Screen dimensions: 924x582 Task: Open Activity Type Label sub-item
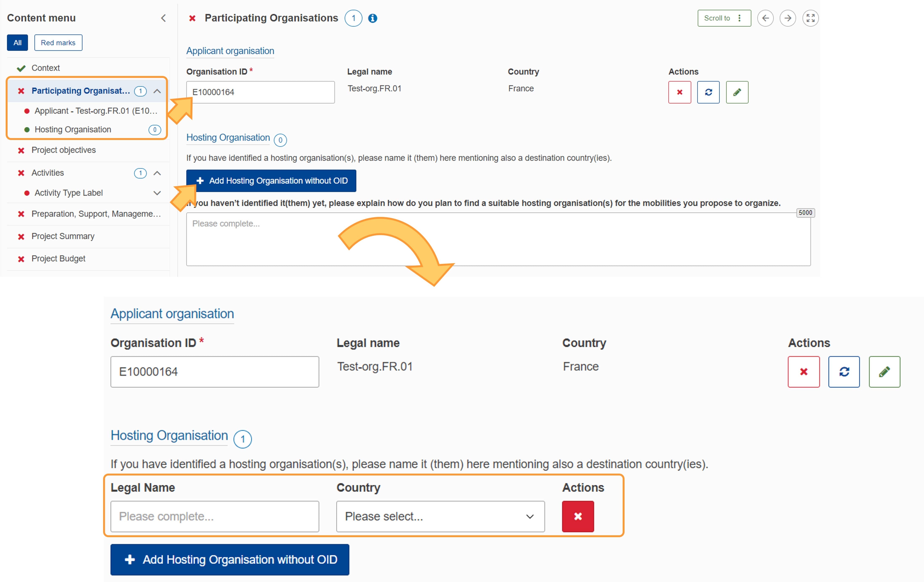(68, 193)
